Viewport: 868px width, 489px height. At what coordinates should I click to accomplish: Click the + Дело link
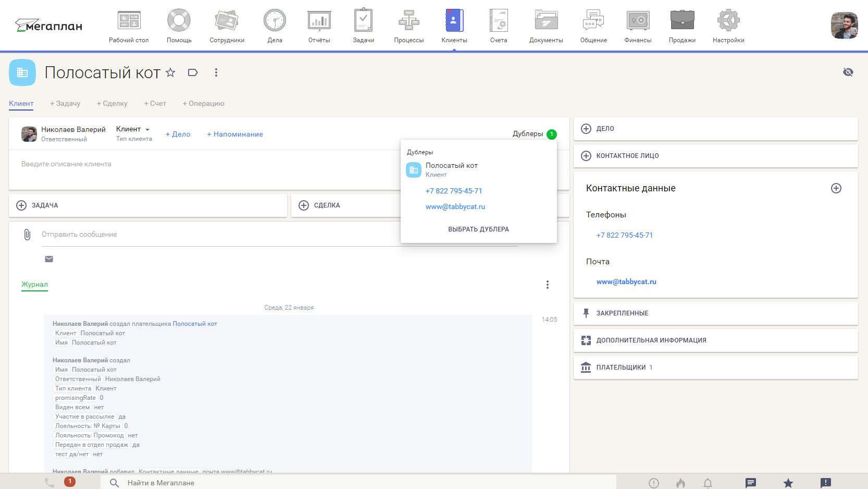[178, 134]
